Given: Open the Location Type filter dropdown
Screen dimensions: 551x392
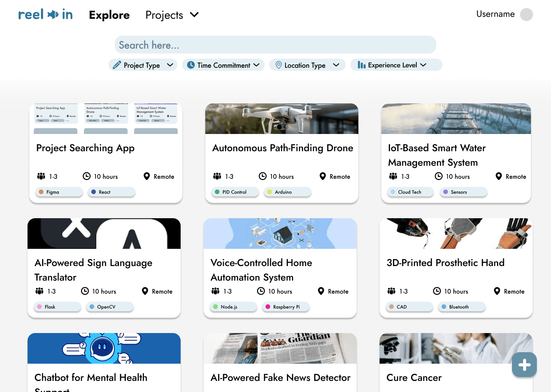Looking at the screenshot, I should tap(307, 65).
